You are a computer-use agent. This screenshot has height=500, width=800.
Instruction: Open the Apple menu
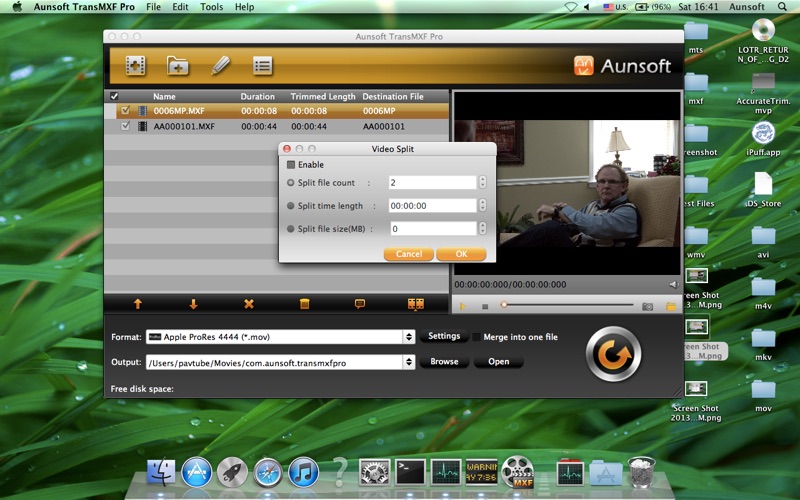(x=17, y=7)
